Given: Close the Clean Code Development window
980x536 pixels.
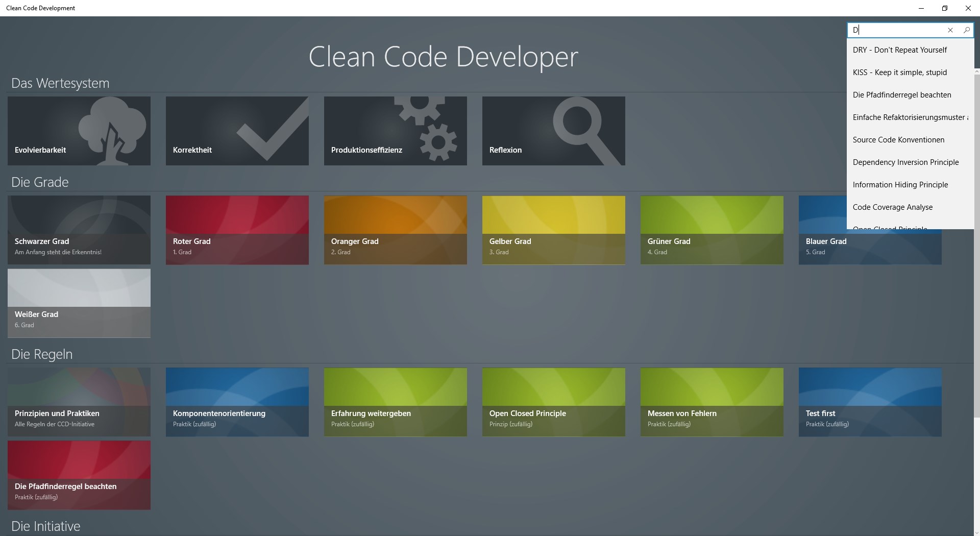Looking at the screenshot, I should [x=968, y=8].
